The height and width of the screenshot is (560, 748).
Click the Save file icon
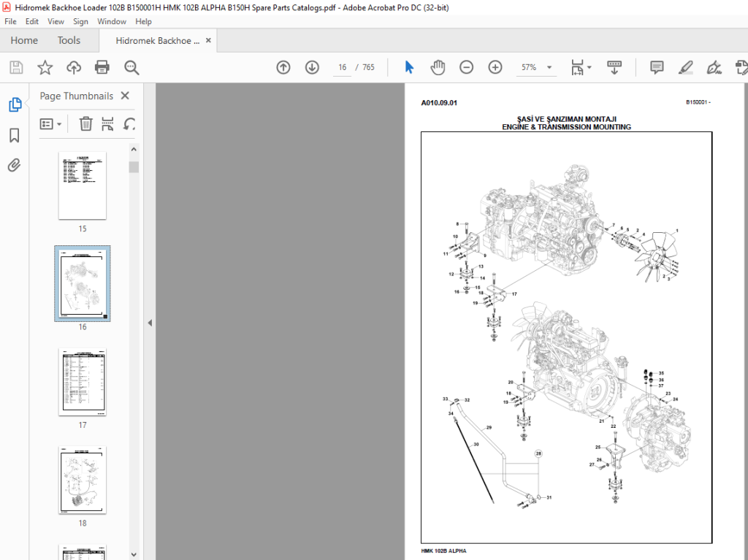(16, 67)
